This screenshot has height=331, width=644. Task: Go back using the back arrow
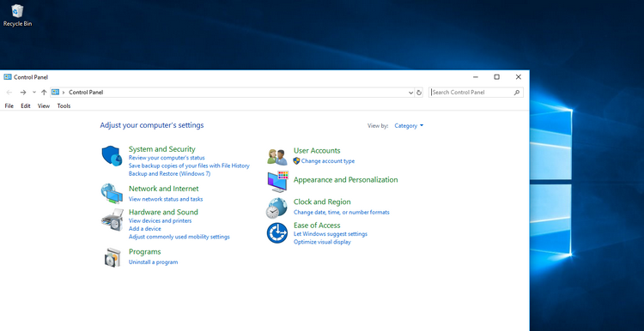click(x=9, y=93)
